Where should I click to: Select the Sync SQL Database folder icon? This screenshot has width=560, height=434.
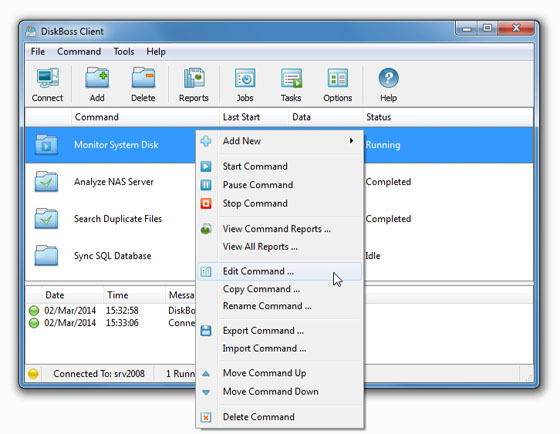click(46, 255)
